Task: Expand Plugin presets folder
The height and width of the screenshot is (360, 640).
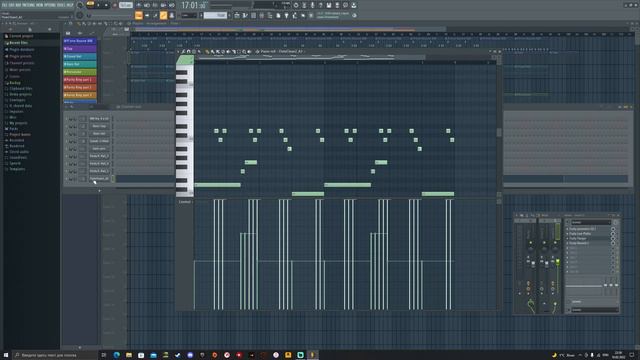Action: [21, 56]
